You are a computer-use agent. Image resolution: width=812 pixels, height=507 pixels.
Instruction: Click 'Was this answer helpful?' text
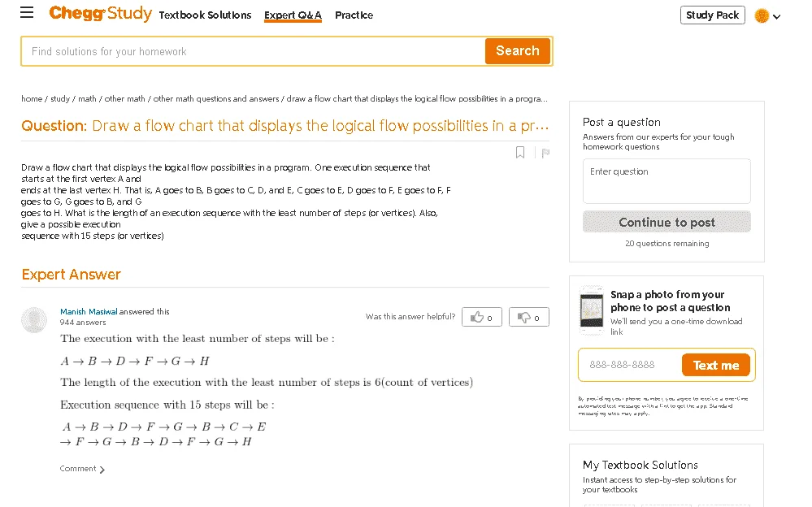410,316
